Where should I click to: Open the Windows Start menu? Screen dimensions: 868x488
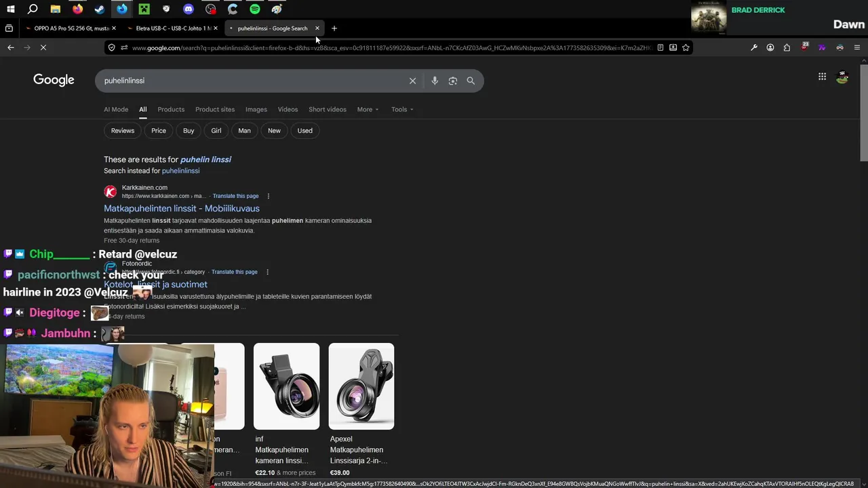[x=11, y=9]
